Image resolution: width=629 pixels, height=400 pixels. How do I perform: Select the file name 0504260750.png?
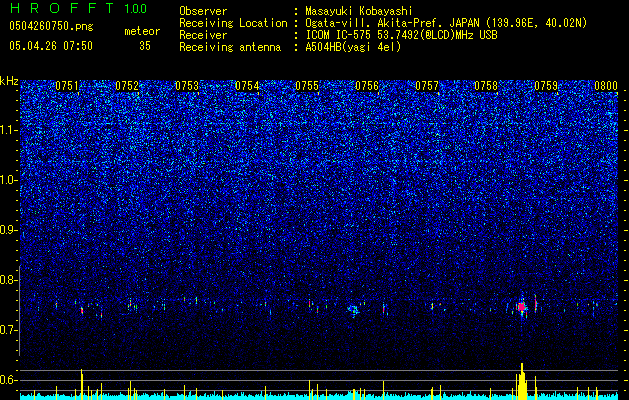(x=51, y=26)
